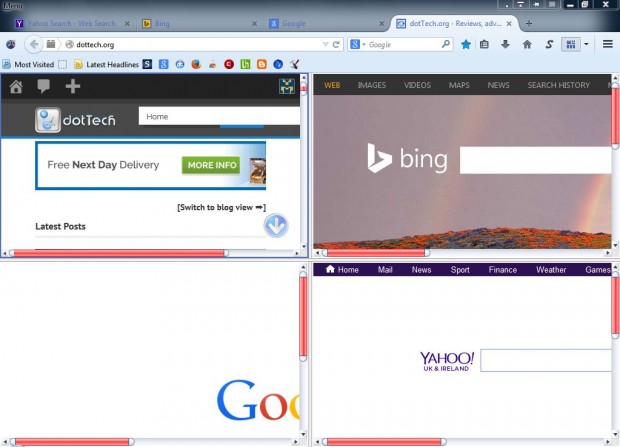Click the dotTech comment bubble icon
The height and width of the screenshot is (447, 620).
pos(43,86)
